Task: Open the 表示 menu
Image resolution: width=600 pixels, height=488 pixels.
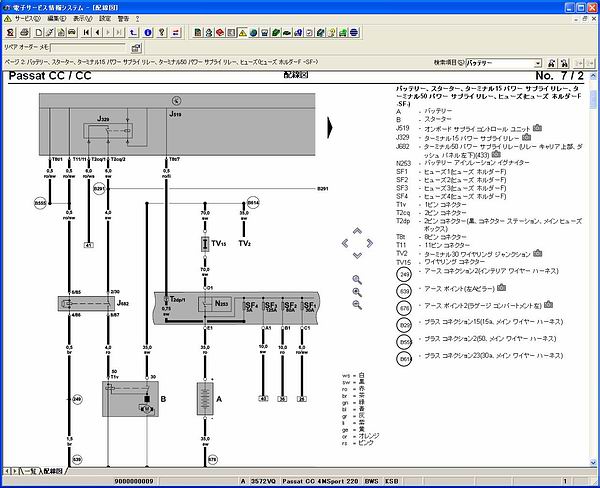Action: tap(83, 18)
